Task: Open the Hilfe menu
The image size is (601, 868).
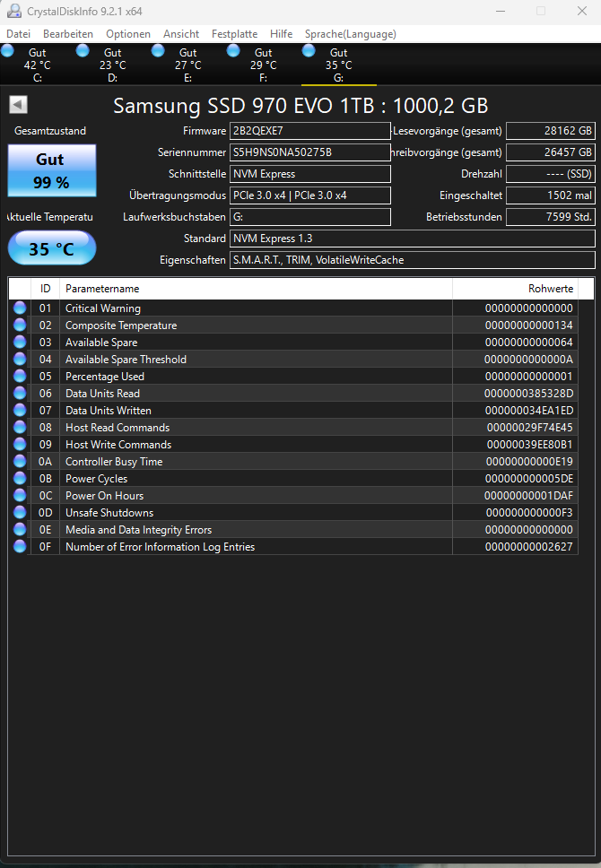Action: (x=281, y=34)
